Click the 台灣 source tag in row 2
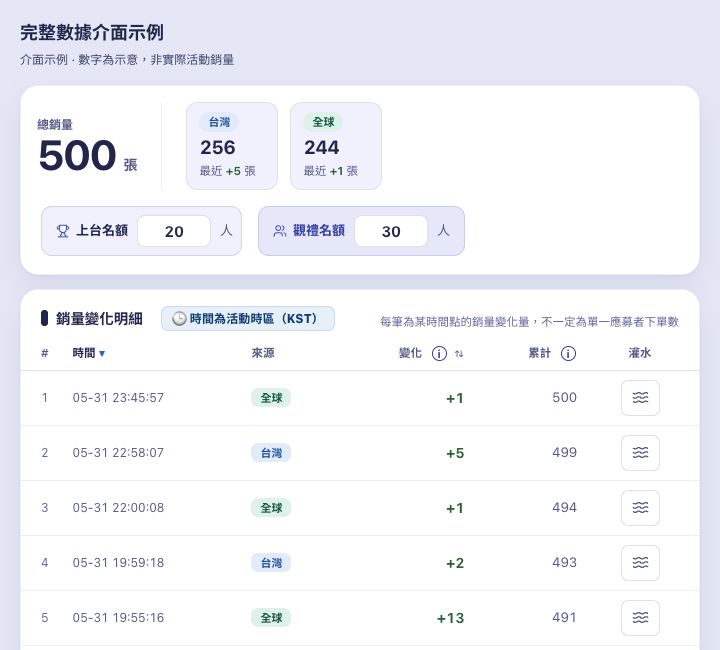The width and height of the screenshot is (720, 650). pyautogui.click(x=271, y=453)
